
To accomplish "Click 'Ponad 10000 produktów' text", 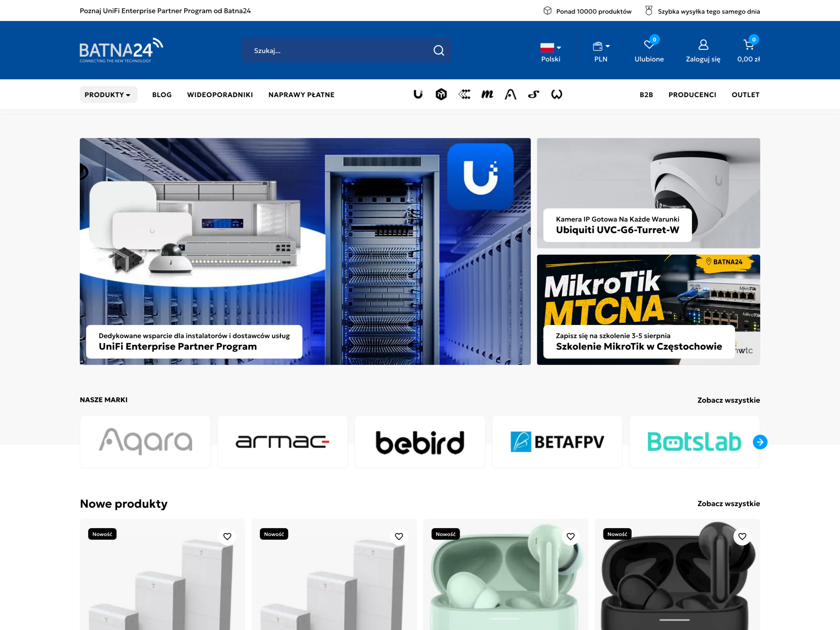I will pos(594,11).
